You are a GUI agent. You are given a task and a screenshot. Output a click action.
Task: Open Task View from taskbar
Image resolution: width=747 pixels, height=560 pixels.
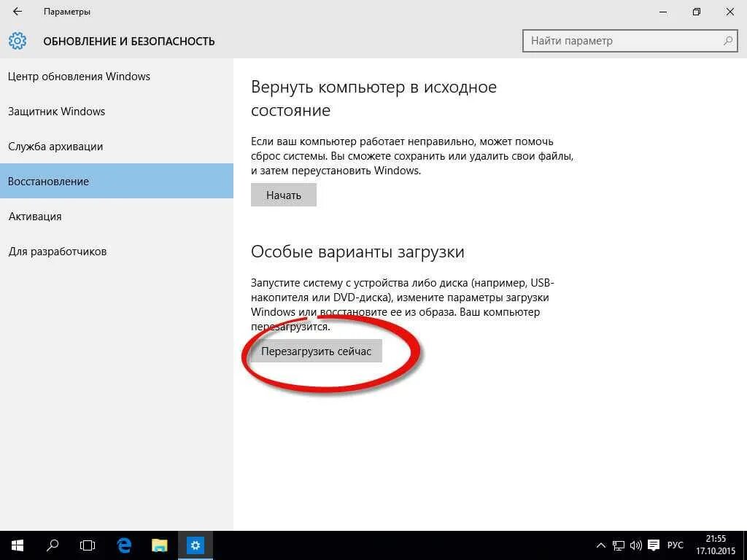click(88, 545)
